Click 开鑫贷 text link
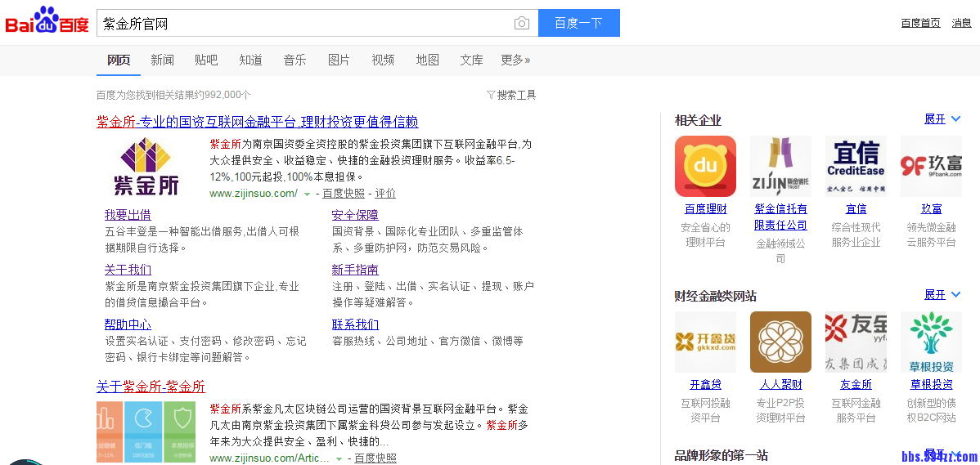This screenshot has width=980, height=465. click(705, 384)
